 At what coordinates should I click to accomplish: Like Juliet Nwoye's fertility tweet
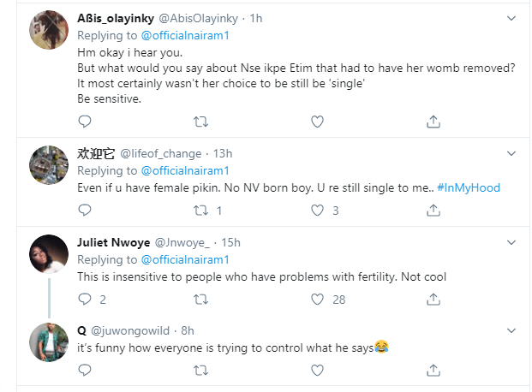pyautogui.click(x=317, y=299)
